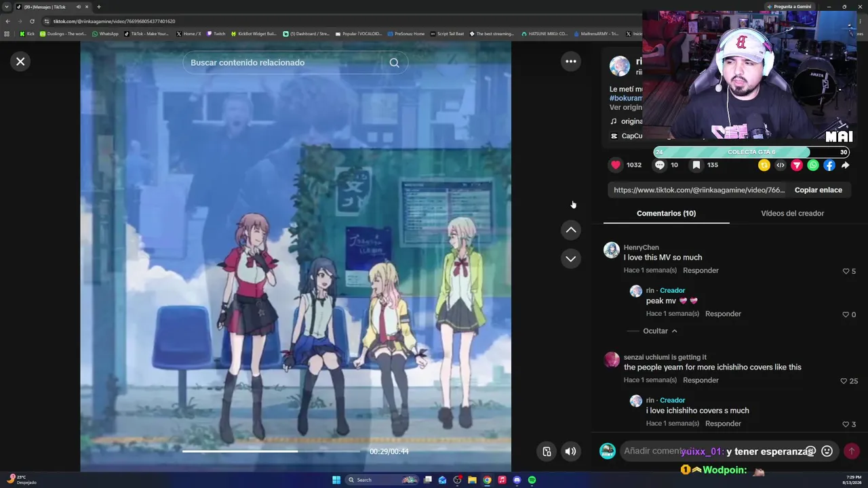The image size is (868, 488).
Task: Reply to senzai uchiumi's comment
Action: click(x=701, y=380)
